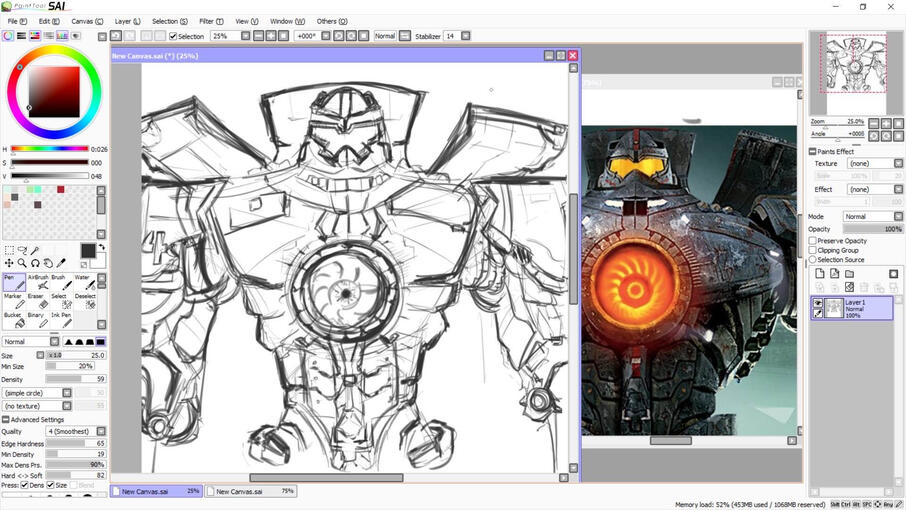Select the Brush tool

coord(61,282)
